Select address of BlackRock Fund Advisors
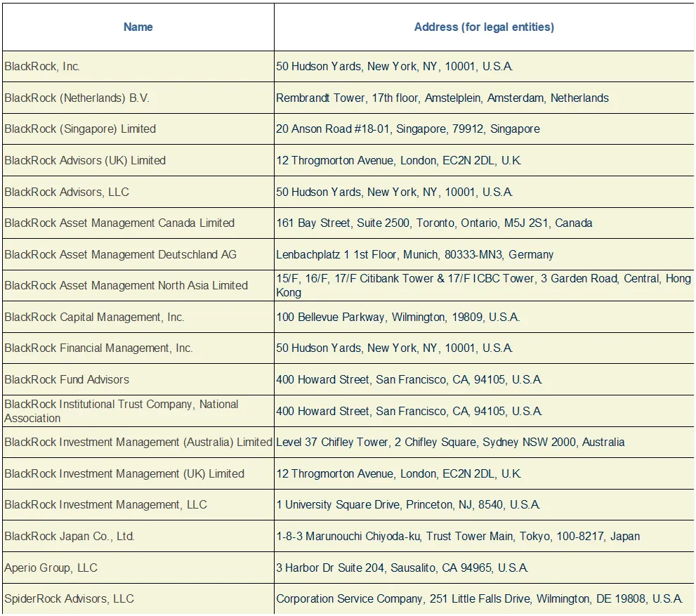The height and width of the screenshot is (616, 696). [484, 379]
